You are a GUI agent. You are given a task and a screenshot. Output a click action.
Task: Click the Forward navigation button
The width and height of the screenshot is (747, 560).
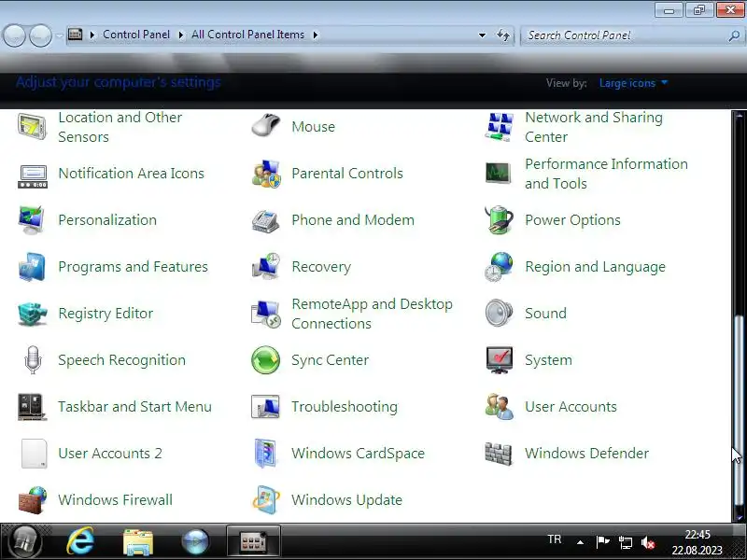40,35
